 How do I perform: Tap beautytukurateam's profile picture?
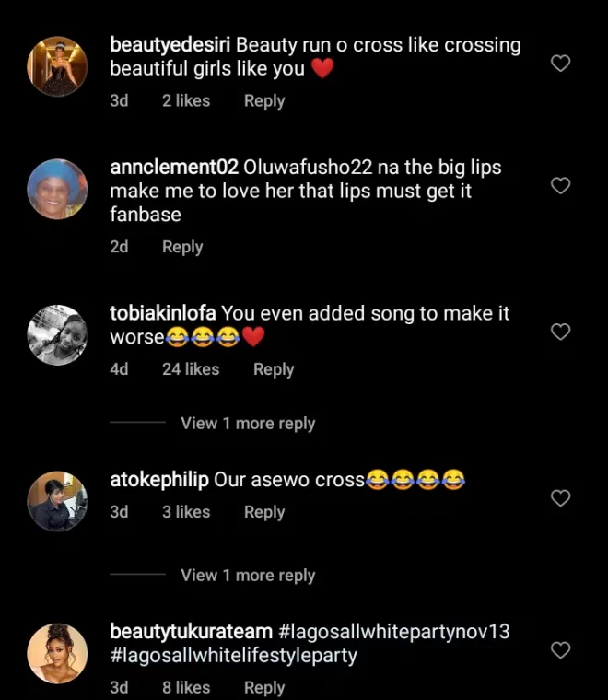click(x=58, y=653)
